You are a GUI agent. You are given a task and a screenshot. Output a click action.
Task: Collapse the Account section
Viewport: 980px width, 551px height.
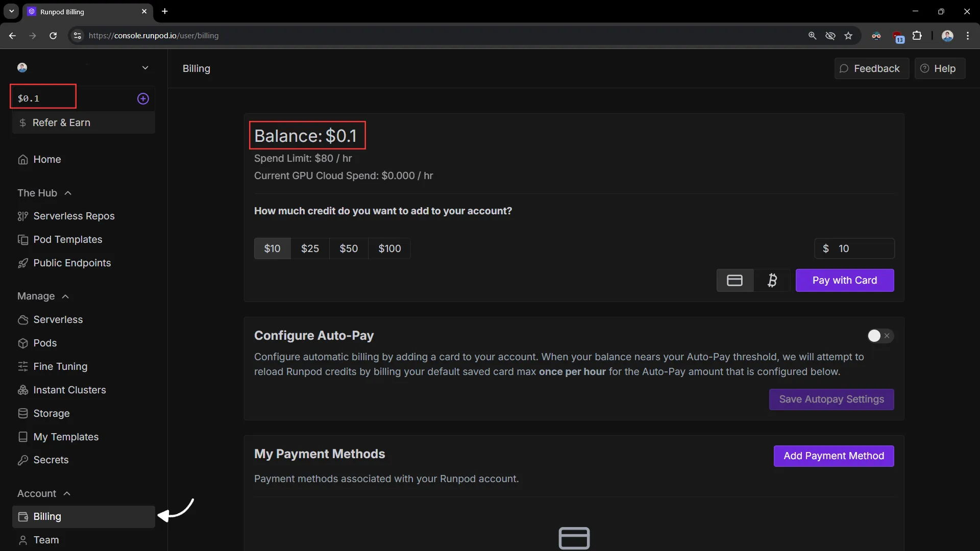tap(67, 493)
